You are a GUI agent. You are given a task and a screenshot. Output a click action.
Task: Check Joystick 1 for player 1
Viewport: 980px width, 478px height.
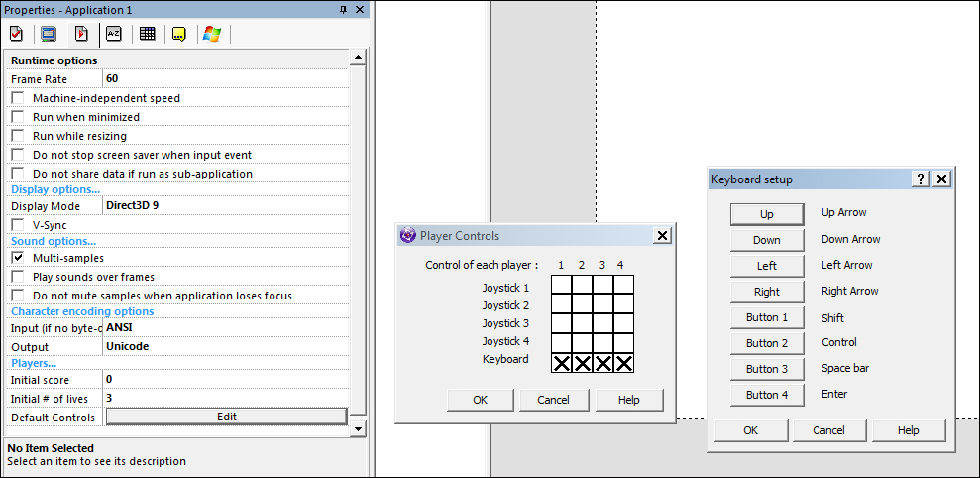pyautogui.click(x=561, y=288)
